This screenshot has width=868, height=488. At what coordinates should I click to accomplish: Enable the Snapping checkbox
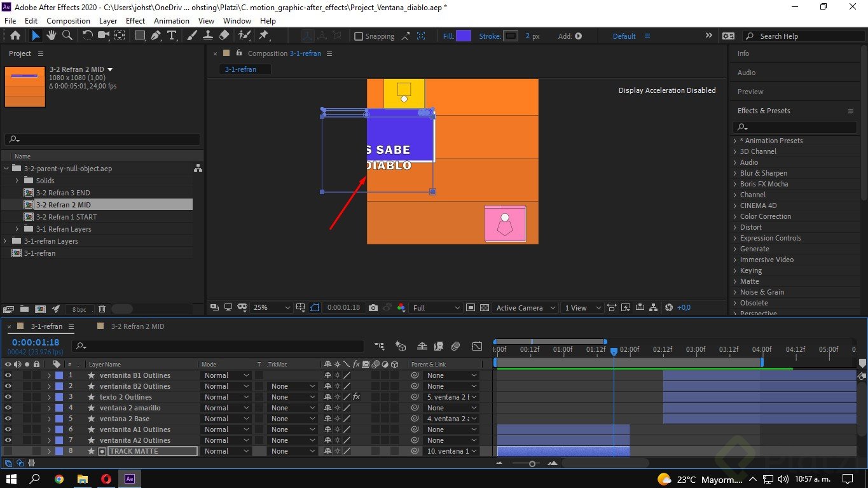click(x=357, y=36)
